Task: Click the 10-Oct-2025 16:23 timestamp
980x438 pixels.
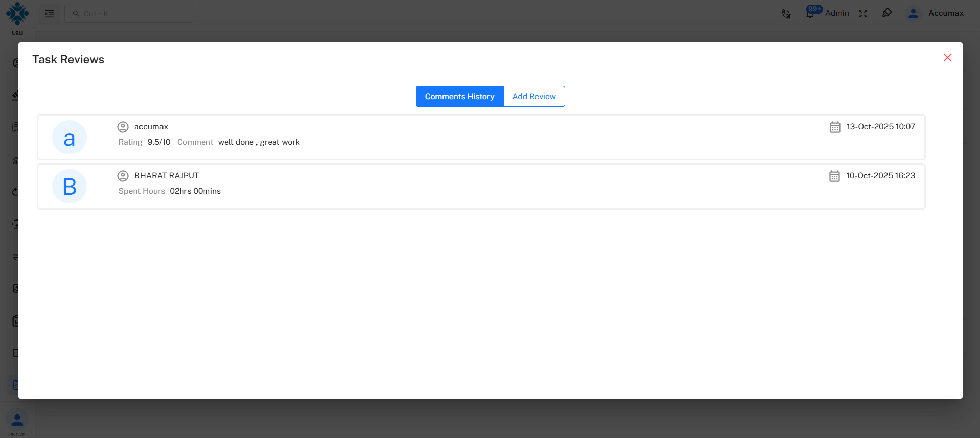Action: 881,176
